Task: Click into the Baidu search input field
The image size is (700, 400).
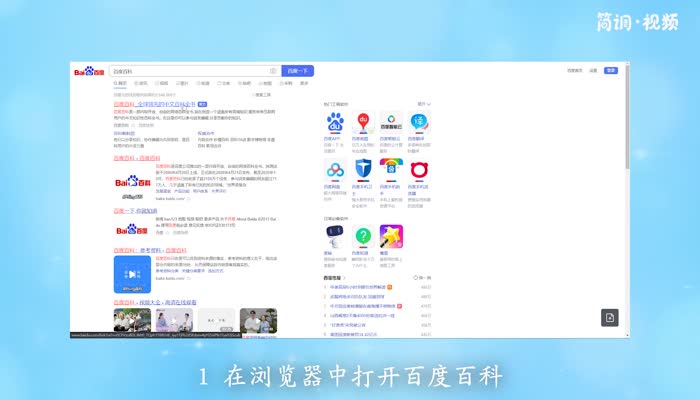Action: (190, 71)
